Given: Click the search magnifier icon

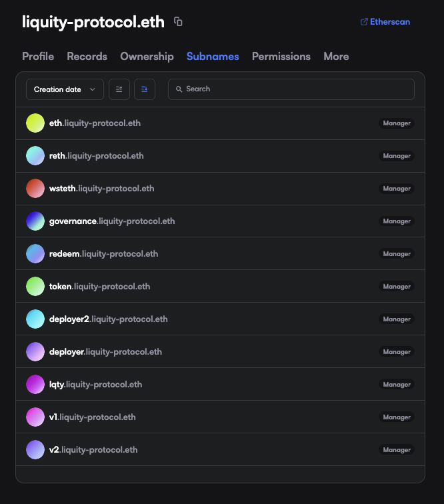Looking at the screenshot, I should (x=179, y=89).
